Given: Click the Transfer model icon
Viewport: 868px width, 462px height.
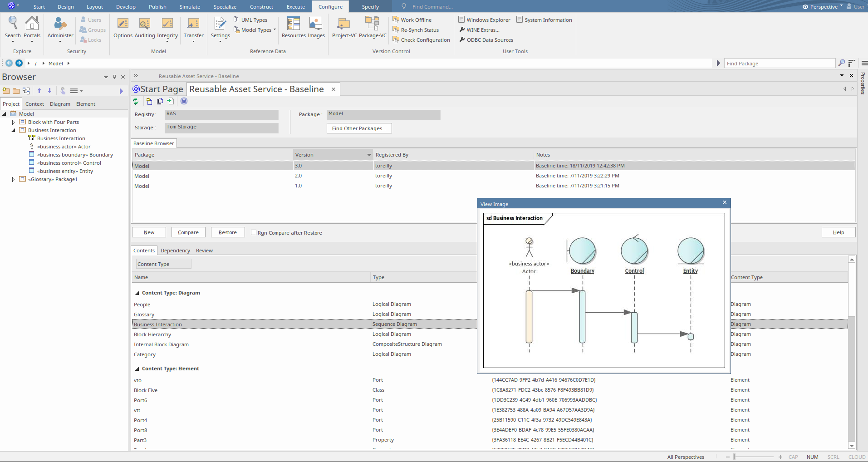Looking at the screenshot, I should click(x=193, y=24).
